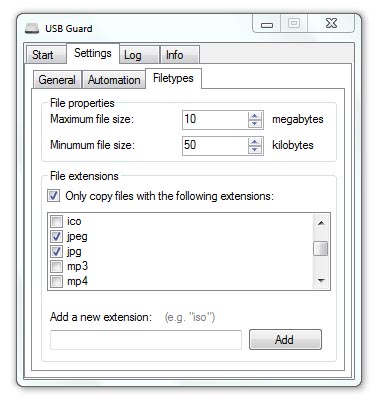Click the extensions list scrollbar thumb

(x=321, y=248)
